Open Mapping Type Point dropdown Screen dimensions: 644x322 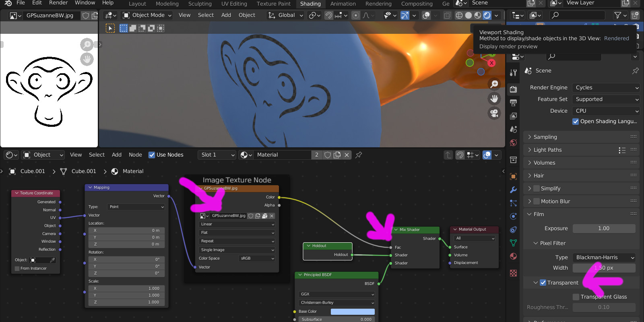point(136,207)
